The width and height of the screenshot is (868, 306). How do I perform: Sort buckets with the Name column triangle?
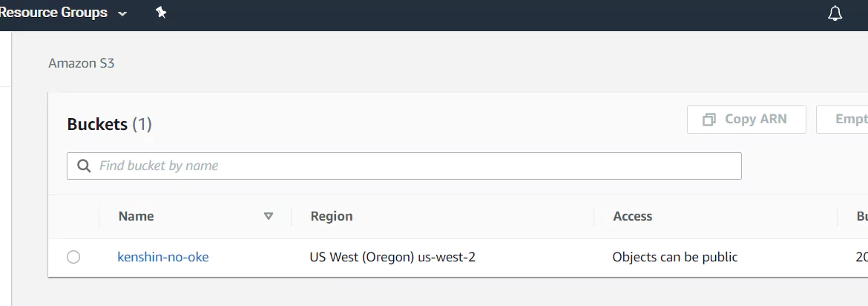[x=269, y=216]
